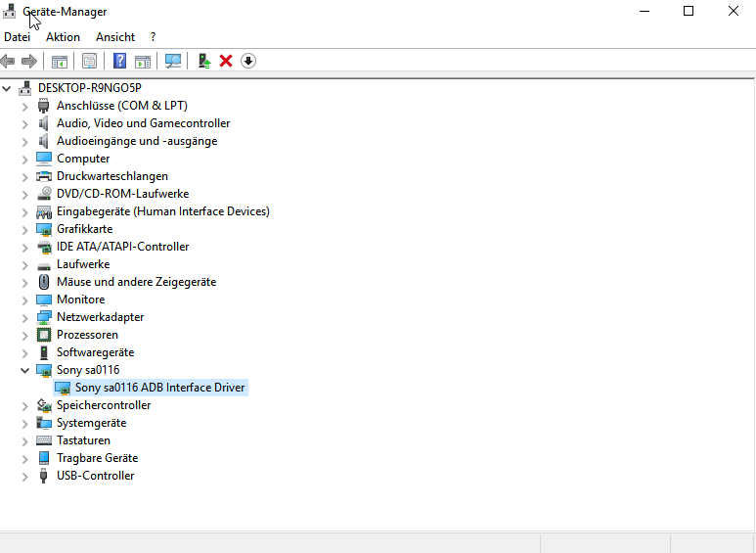Viewport: 756px width, 553px height.
Task: Select the Tragbare Geräte tree entry
Action: pyautogui.click(x=98, y=458)
